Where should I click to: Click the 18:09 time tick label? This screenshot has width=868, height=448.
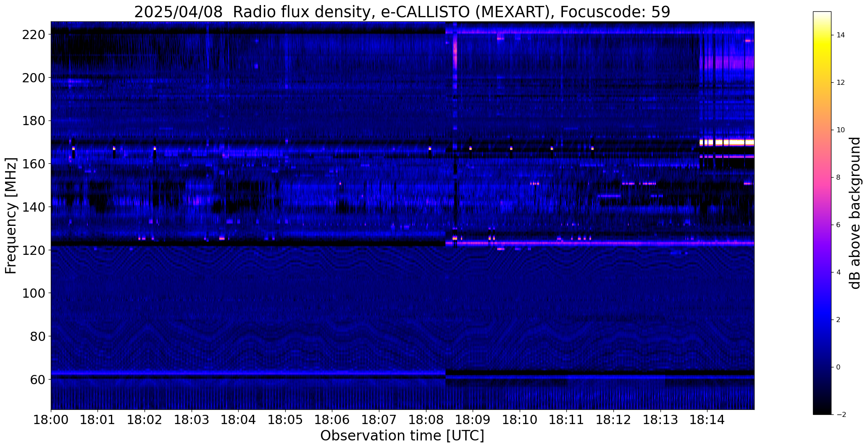(473, 419)
